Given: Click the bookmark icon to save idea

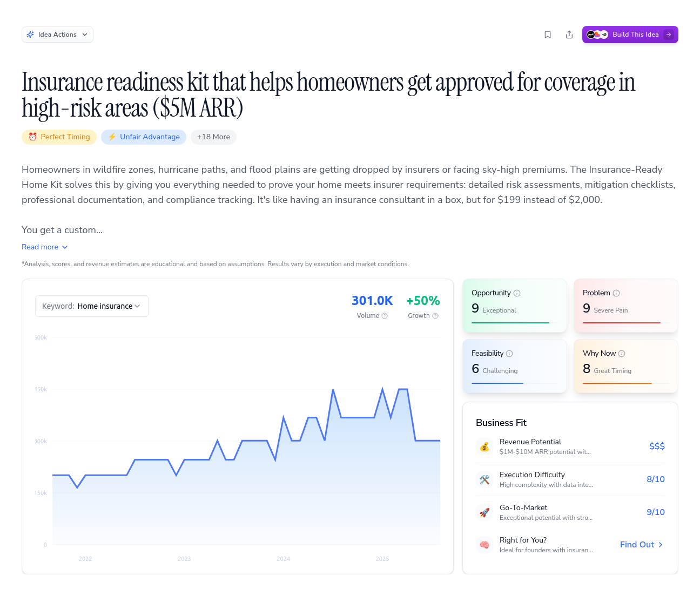Looking at the screenshot, I should tap(548, 35).
